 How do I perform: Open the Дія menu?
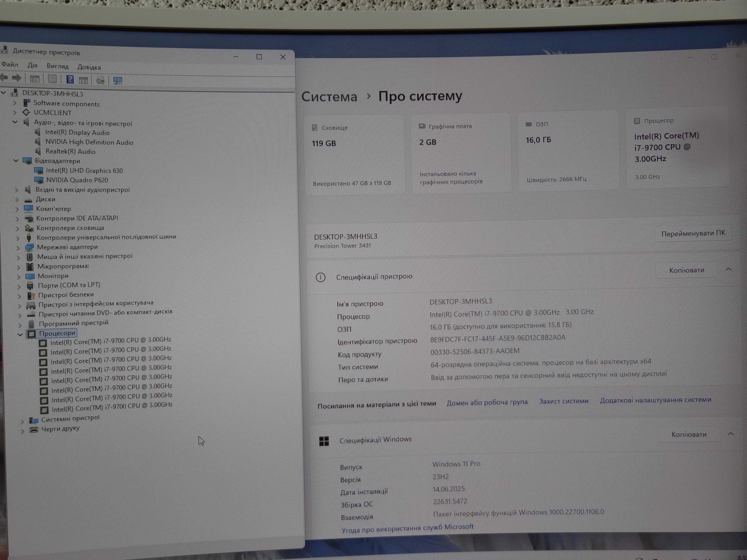[x=32, y=65]
